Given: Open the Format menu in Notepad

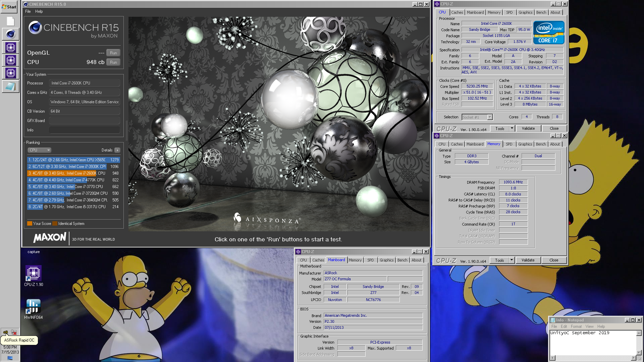Looking at the screenshot, I should pos(576,326).
